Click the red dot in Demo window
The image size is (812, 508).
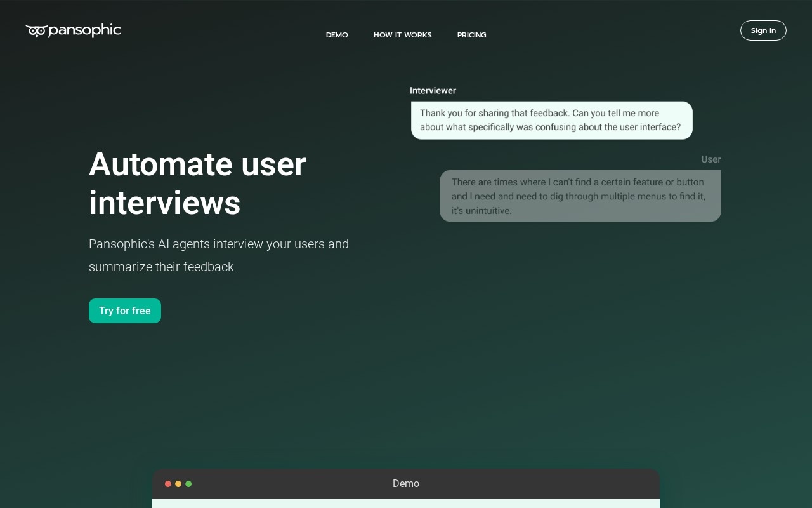click(168, 484)
